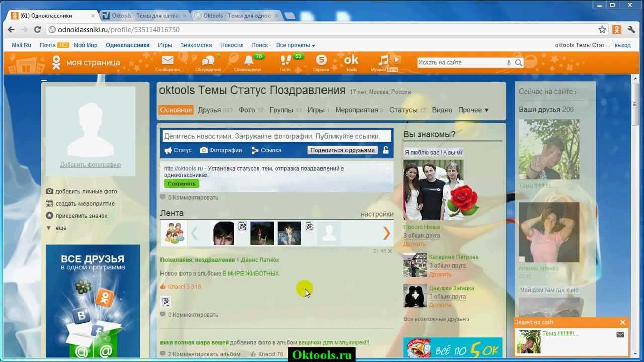Click Поделиться с друзьями button
This screenshot has width=644, height=362.
point(343,150)
